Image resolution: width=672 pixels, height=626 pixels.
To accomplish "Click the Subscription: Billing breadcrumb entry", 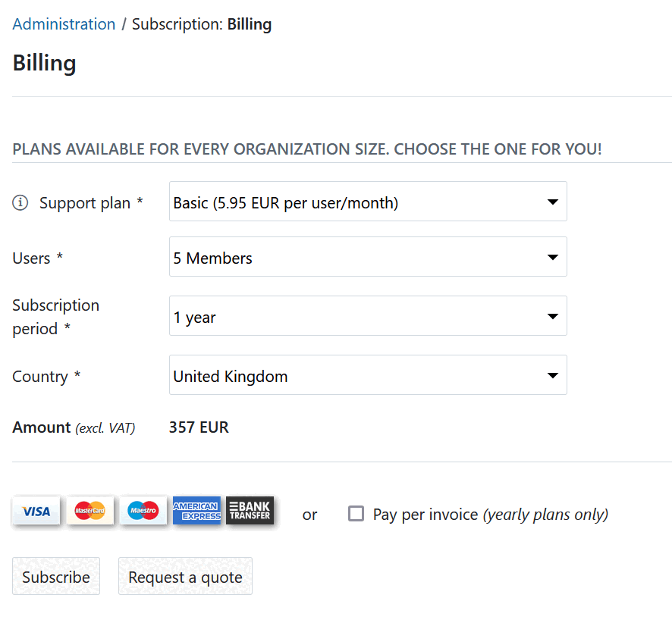I will [x=202, y=23].
